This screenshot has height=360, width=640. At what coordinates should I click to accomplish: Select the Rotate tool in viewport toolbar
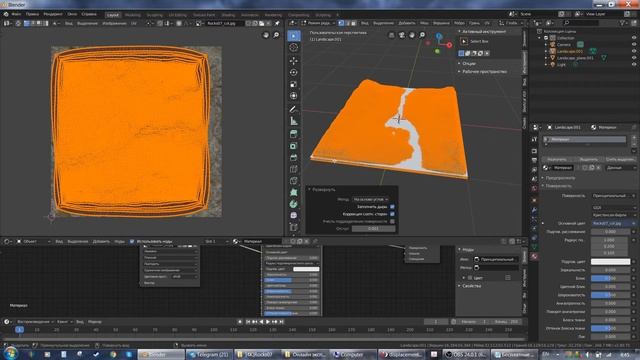(x=293, y=72)
